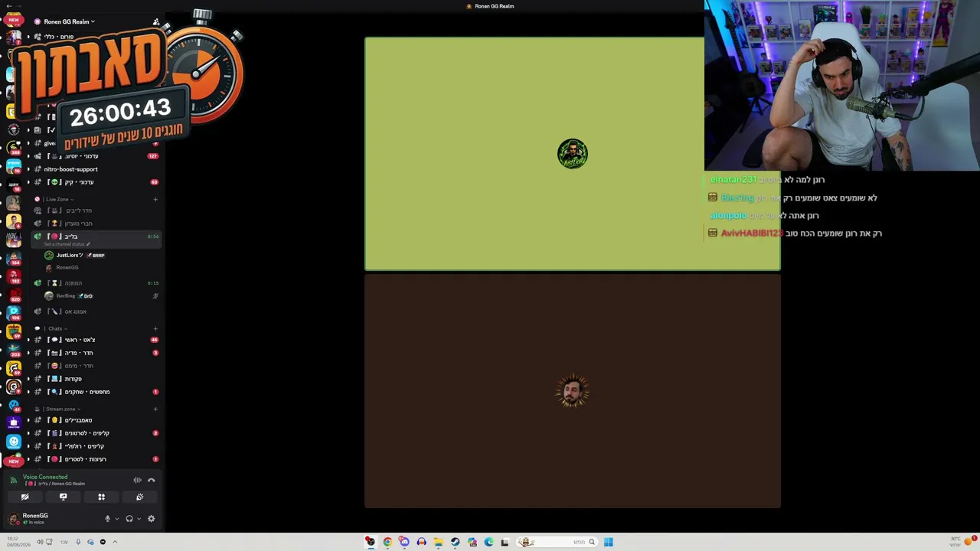Disconnect from voice with the hang-up icon
This screenshot has width=980, height=551.
(152, 480)
